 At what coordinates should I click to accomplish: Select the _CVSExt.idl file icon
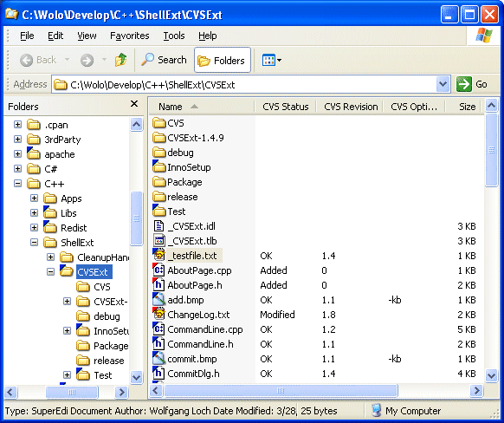click(158, 226)
